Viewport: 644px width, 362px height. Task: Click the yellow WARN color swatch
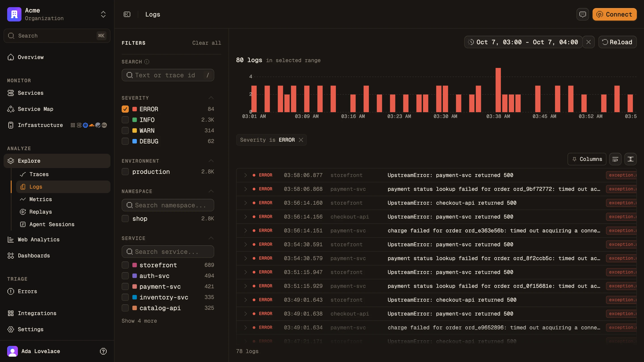pyautogui.click(x=134, y=131)
